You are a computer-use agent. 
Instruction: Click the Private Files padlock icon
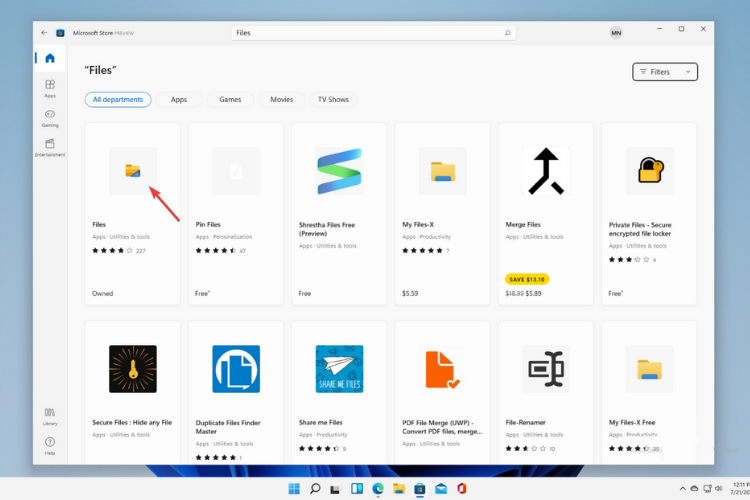coord(649,171)
